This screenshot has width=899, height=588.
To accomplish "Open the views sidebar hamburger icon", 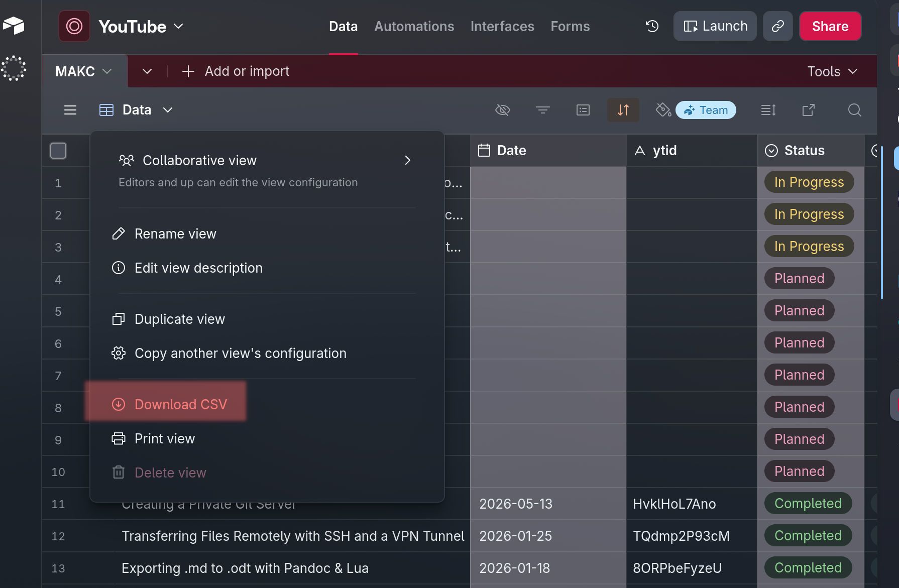I will point(70,110).
